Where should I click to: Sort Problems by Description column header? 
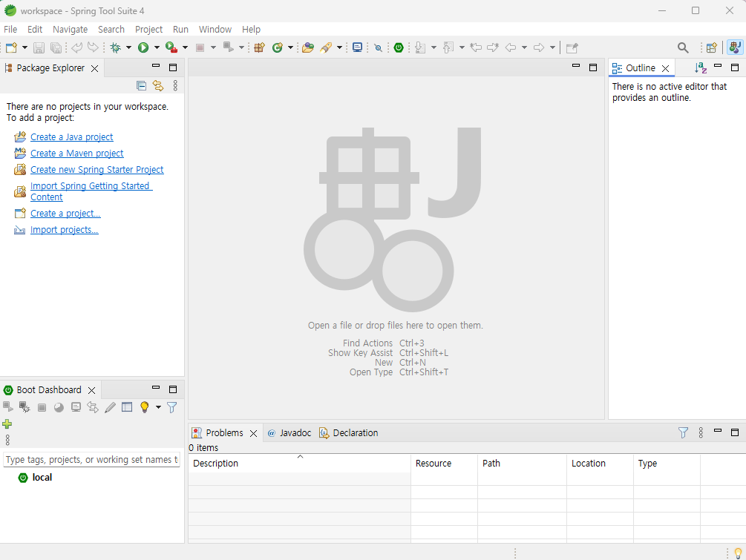[299, 463]
